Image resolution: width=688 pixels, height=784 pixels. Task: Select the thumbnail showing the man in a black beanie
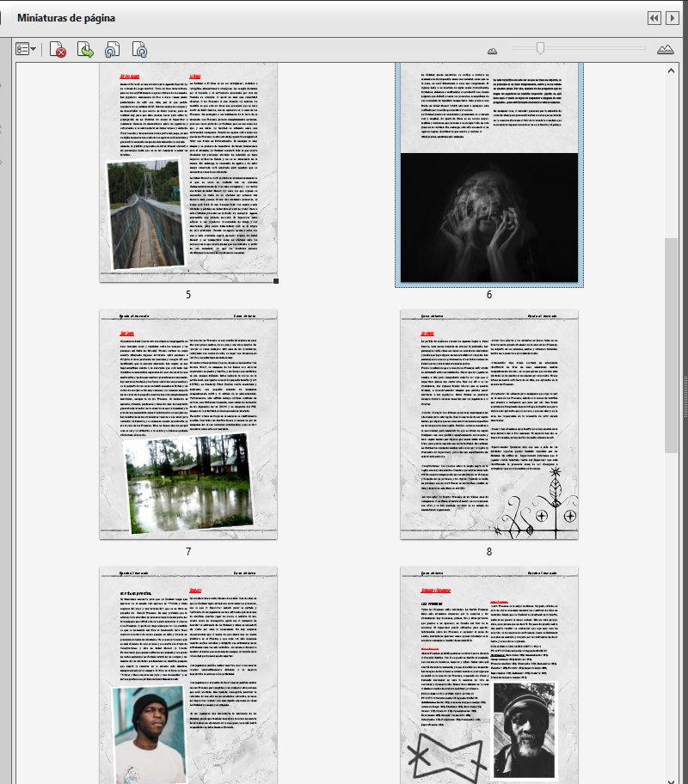(x=188, y=675)
